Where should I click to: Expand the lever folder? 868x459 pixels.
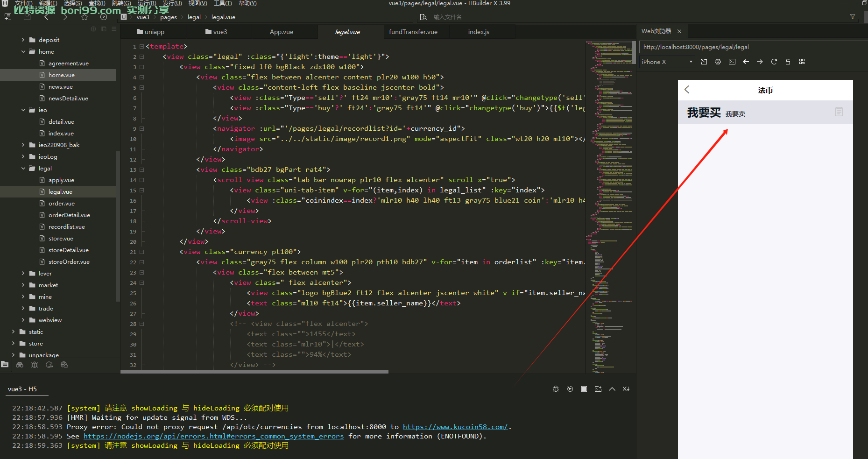[23, 273]
